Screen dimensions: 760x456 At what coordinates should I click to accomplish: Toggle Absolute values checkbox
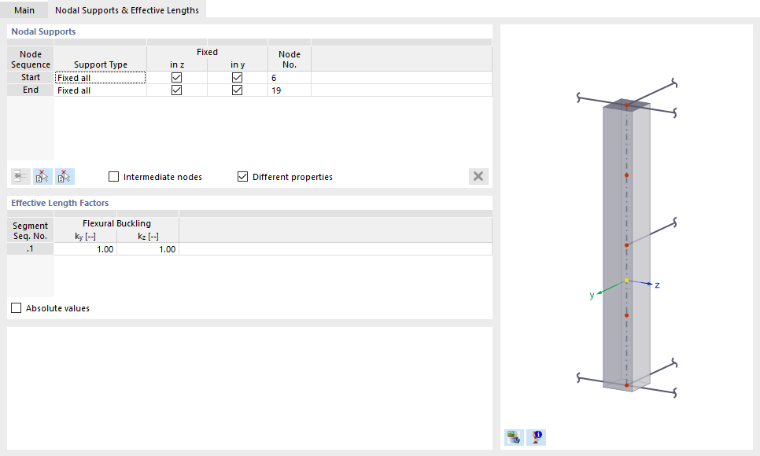click(16, 308)
